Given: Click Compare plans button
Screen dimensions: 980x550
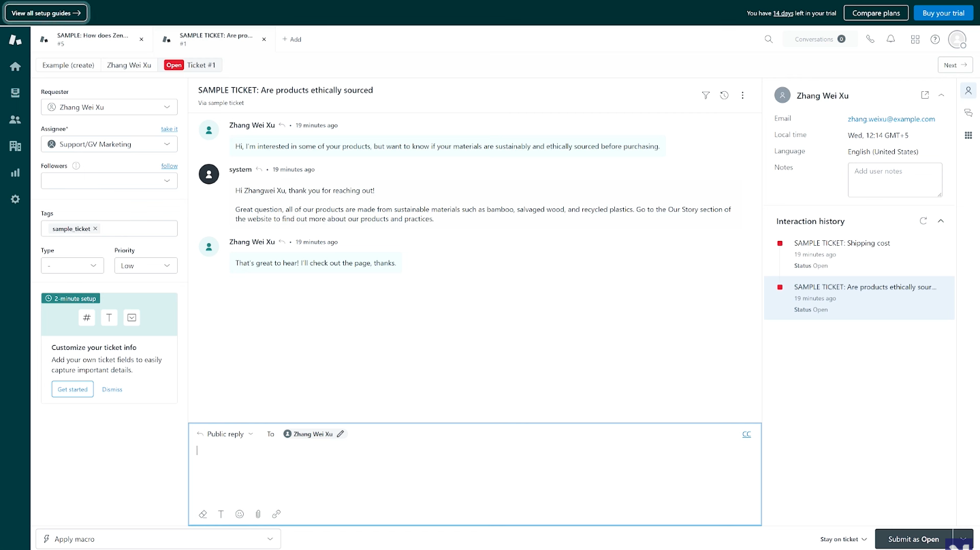Looking at the screenshot, I should pyautogui.click(x=876, y=13).
